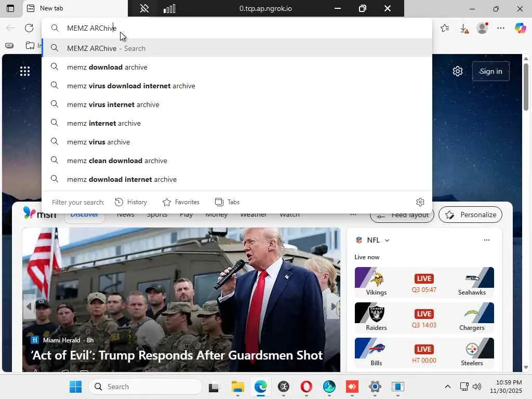
Task: Choose 'memz virus download internet archive' suggestion
Action: click(x=237, y=86)
